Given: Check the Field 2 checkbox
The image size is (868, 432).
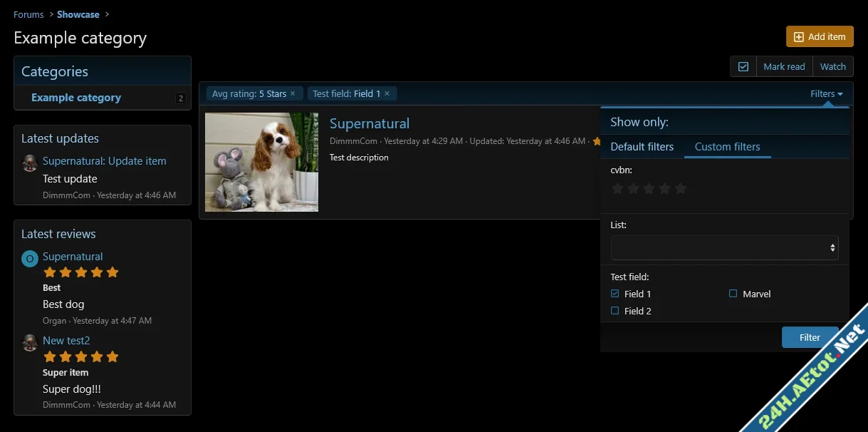Looking at the screenshot, I should point(615,310).
